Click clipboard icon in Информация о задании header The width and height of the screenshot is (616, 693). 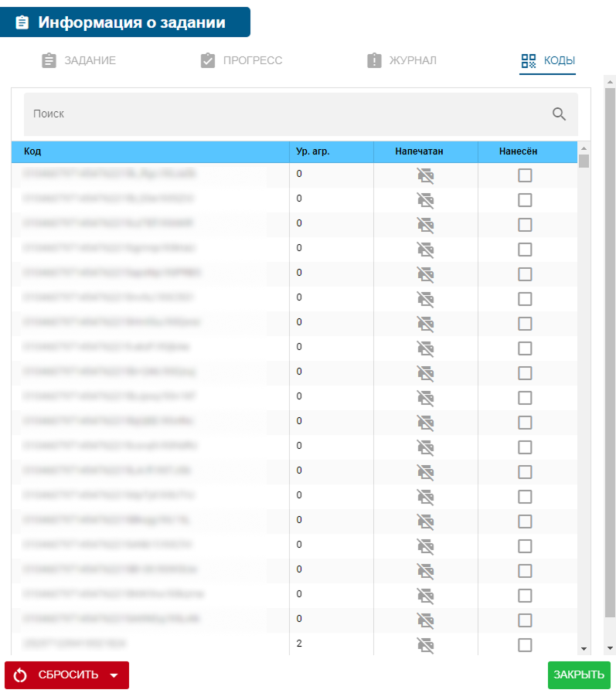(22, 23)
